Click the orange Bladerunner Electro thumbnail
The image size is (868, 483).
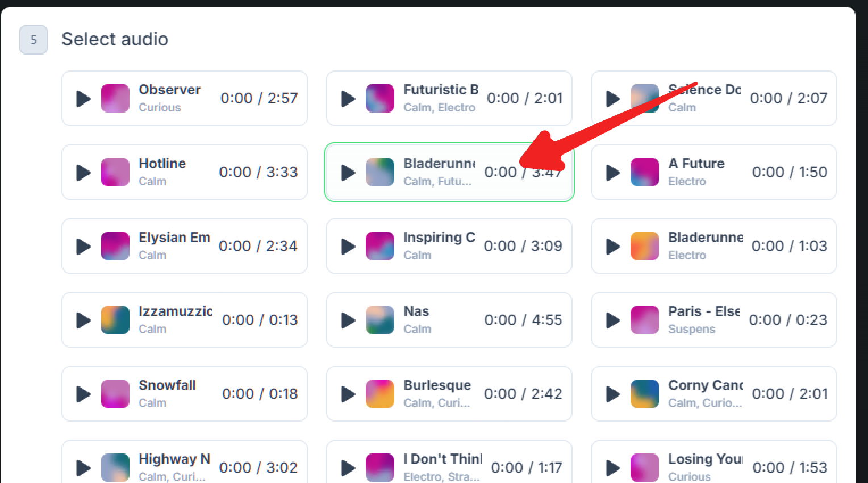645,246
